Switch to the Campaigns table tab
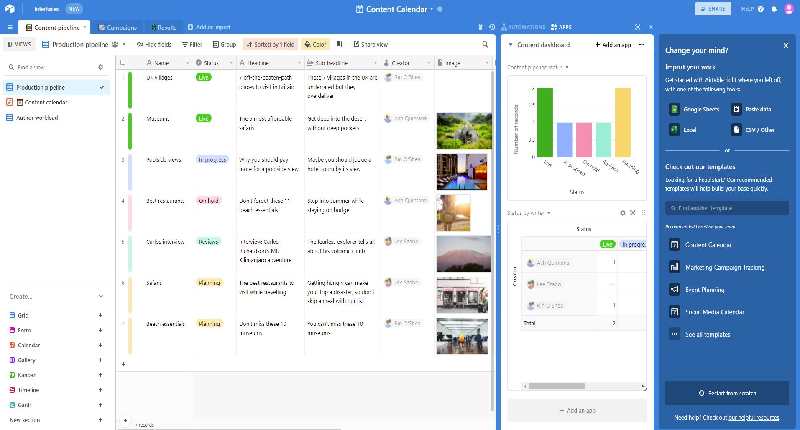 (118, 27)
